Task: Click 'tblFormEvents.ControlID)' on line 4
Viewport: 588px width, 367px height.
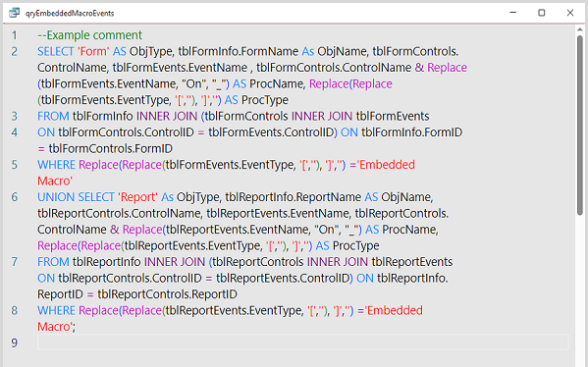Action: point(273,132)
